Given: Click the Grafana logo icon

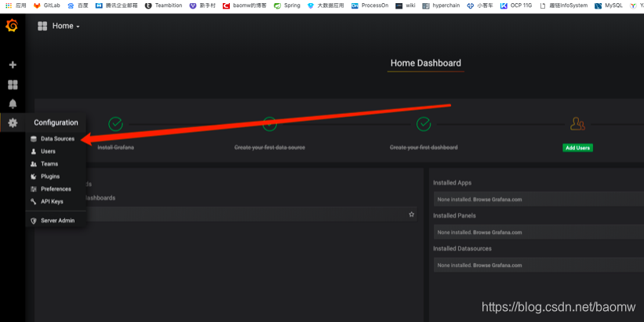Looking at the screenshot, I should pyautogui.click(x=12, y=26).
